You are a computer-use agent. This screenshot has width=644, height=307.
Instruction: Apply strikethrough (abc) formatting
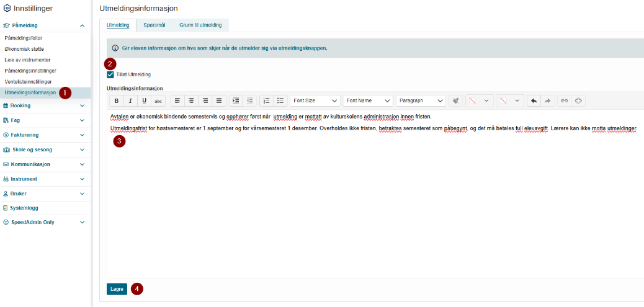pos(158,100)
